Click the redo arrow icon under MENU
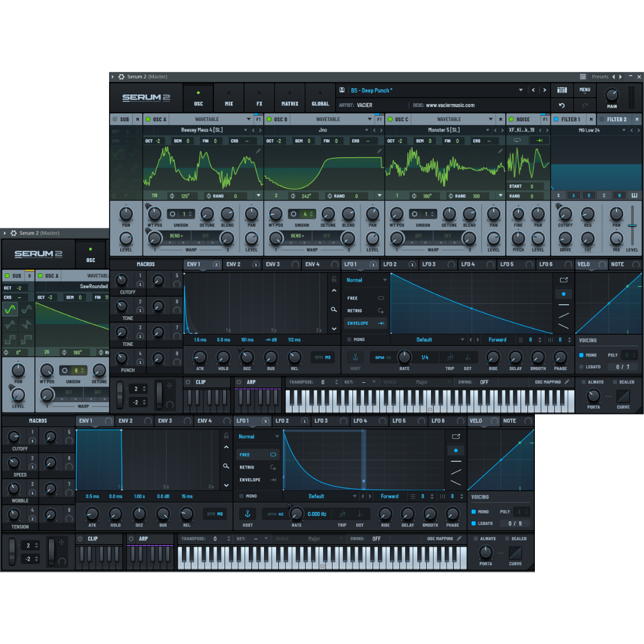Screen dimensions: 644x644 pos(584,105)
